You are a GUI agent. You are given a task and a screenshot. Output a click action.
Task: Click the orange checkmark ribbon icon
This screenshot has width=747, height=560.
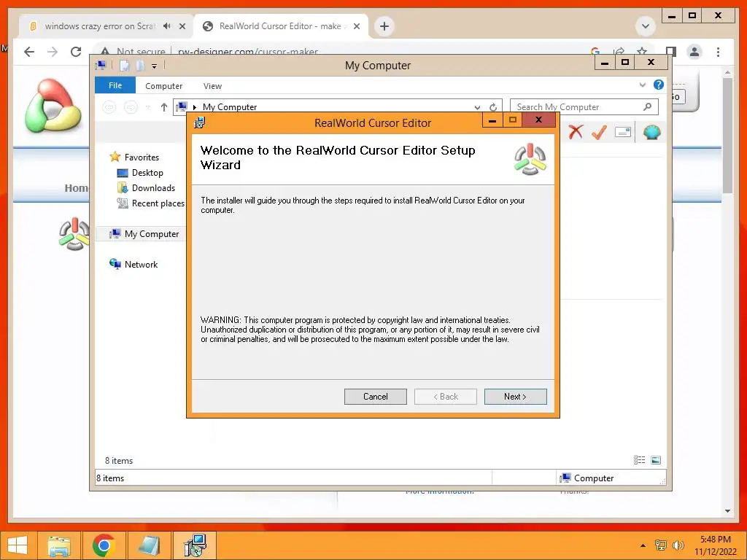tap(599, 132)
